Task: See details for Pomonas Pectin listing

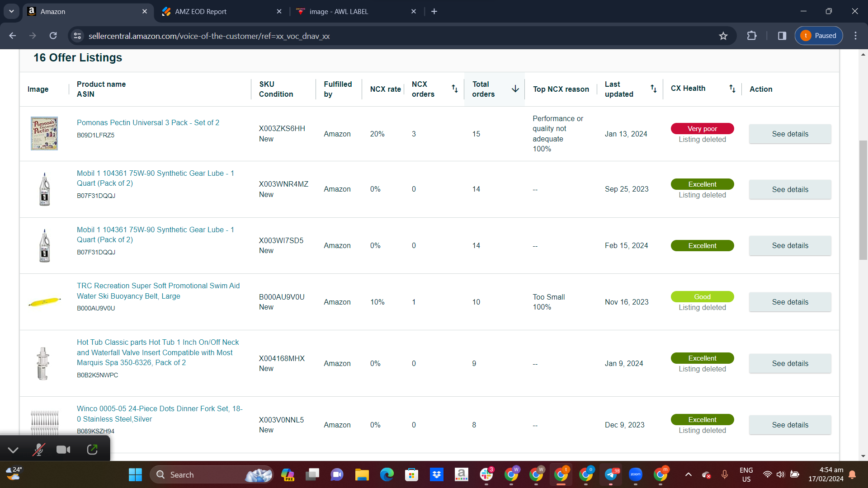Action: tap(790, 134)
